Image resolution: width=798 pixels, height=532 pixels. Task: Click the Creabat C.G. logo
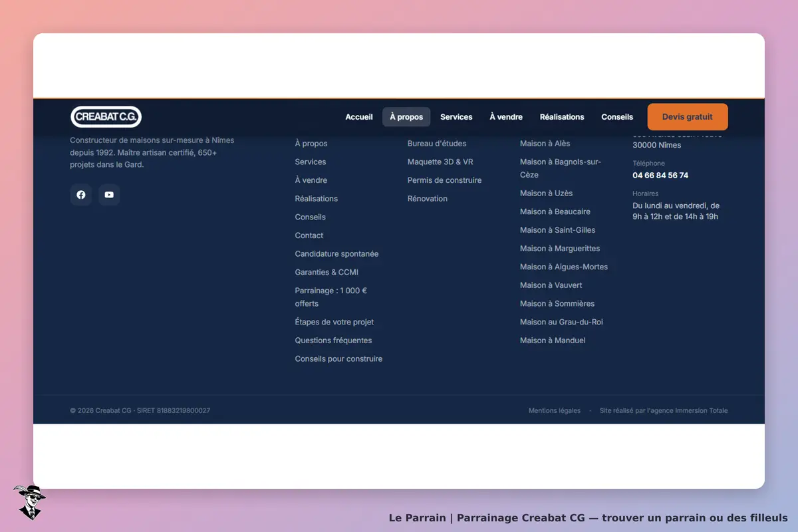(x=106, y=116)
